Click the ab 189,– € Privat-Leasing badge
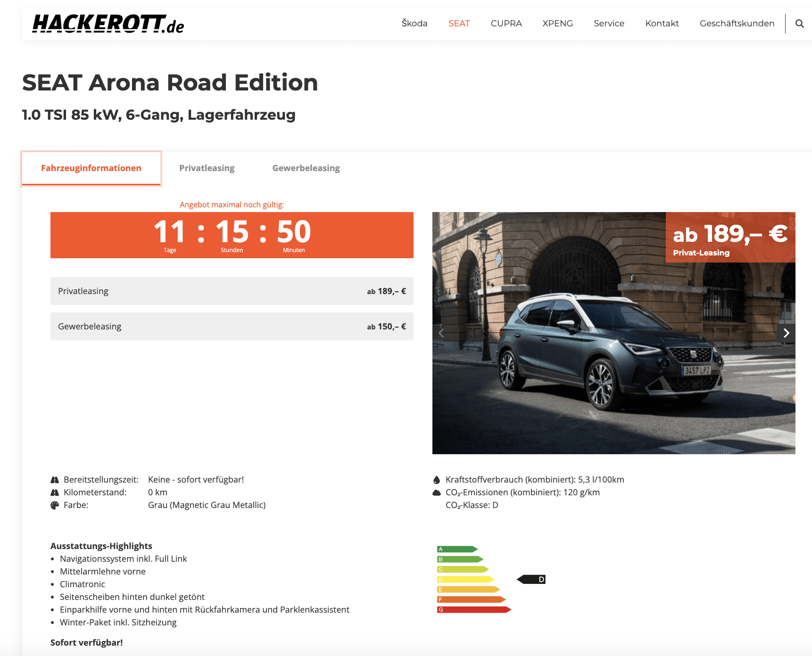 [x=730, y=238]
